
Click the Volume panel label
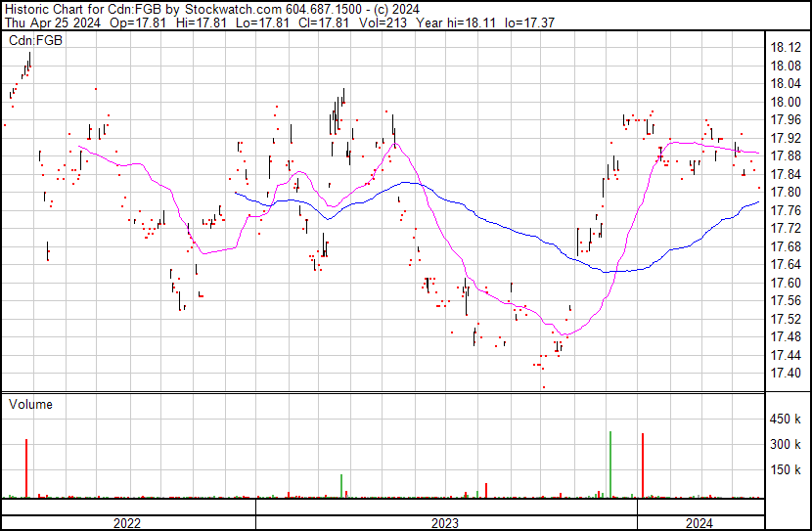coord(30,404)
